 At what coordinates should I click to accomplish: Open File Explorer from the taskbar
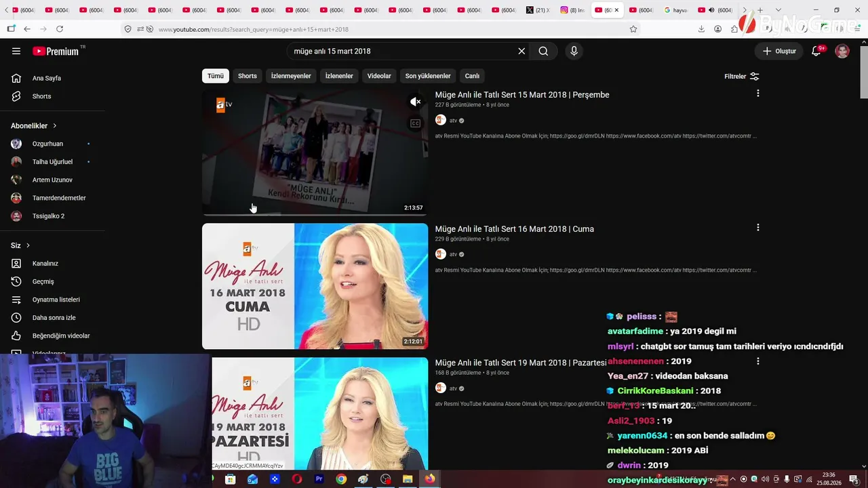coord(408,479)
